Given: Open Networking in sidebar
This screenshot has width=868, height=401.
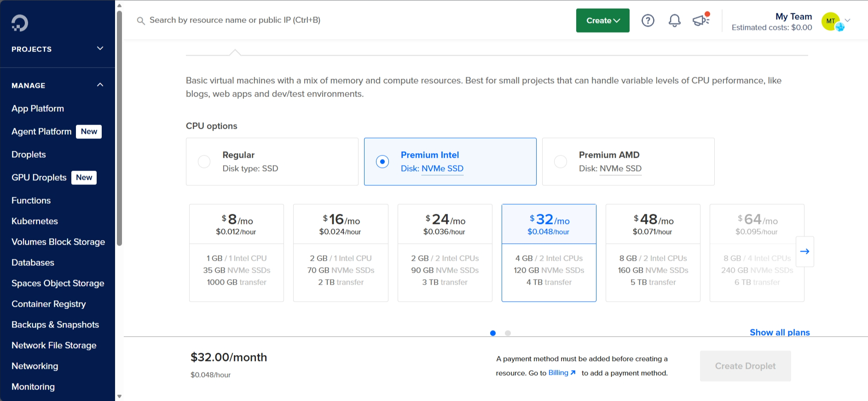Looking at the screenshot, I should (35, 366).
